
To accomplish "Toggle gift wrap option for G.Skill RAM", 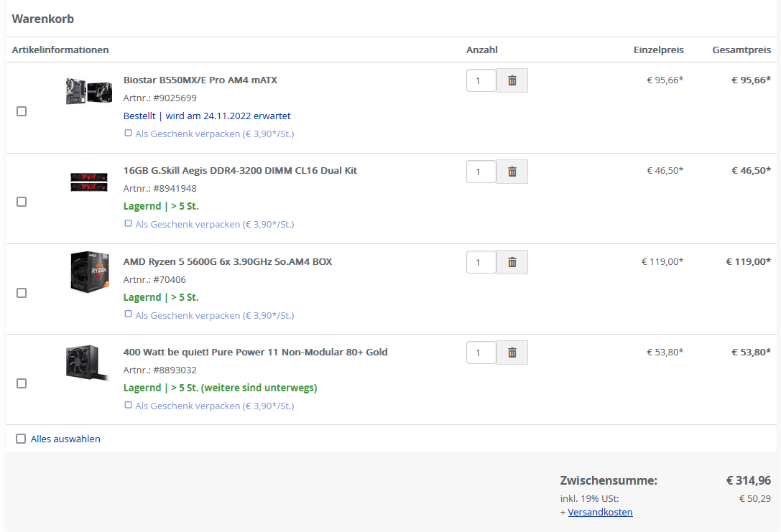I will point(129,223).
